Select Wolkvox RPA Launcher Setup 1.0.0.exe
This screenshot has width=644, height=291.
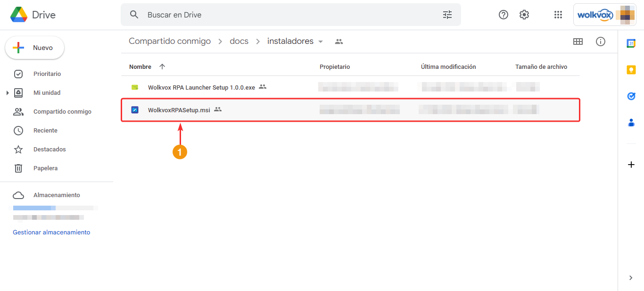click(x=201, y=88)
